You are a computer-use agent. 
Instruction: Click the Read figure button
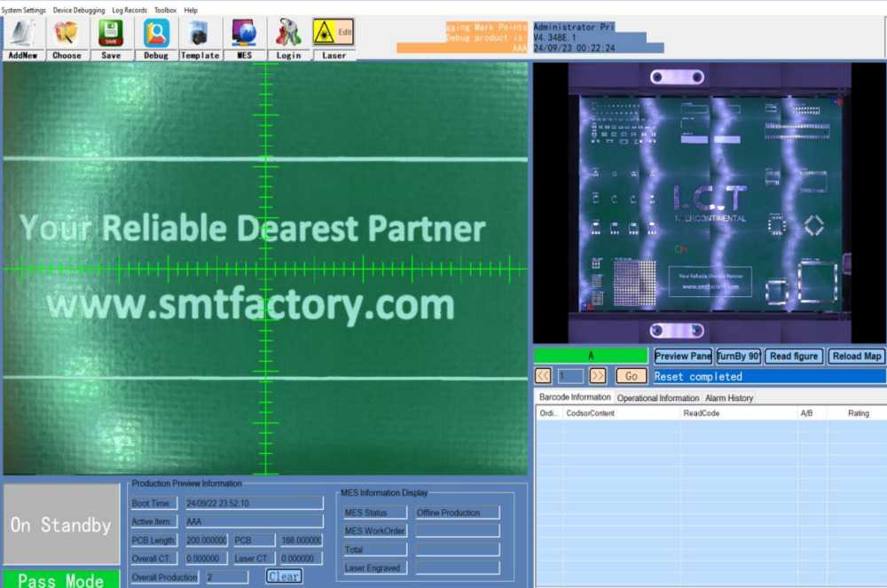pyautogui.click(x=794, y=357)
